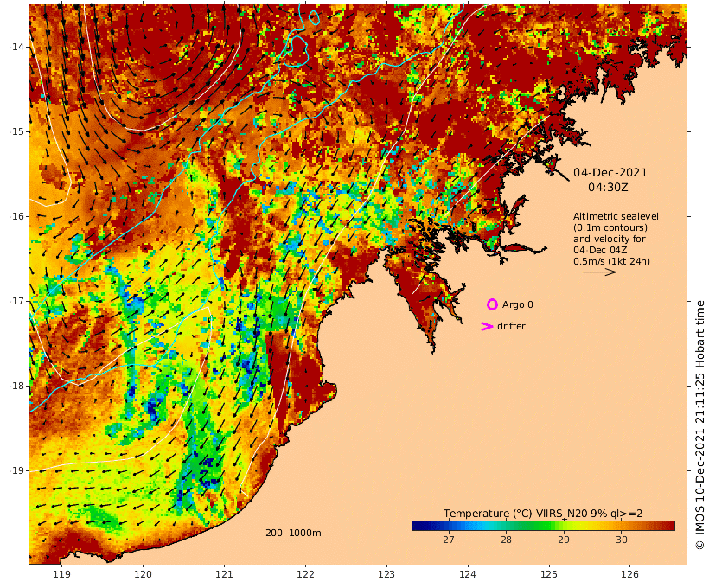
Task: Click the magenta drifter arrowhead legend icon
Action: click(487, 326)
